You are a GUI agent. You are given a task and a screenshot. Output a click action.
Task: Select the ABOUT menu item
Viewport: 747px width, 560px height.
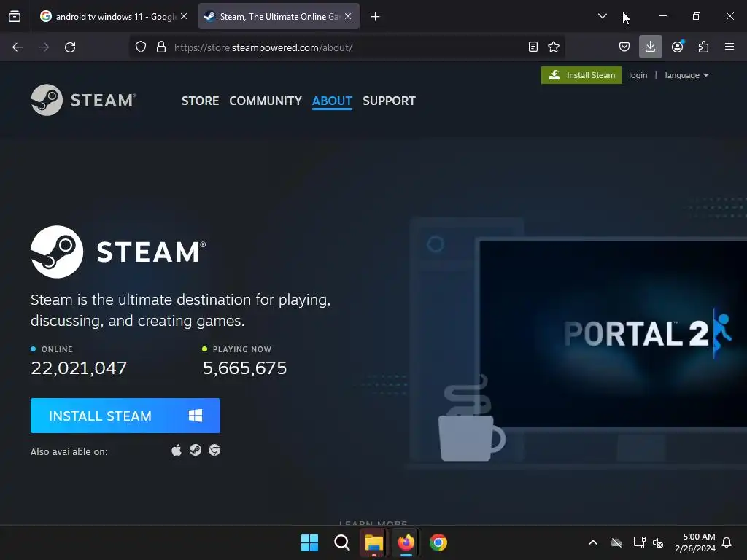(332, 101)
